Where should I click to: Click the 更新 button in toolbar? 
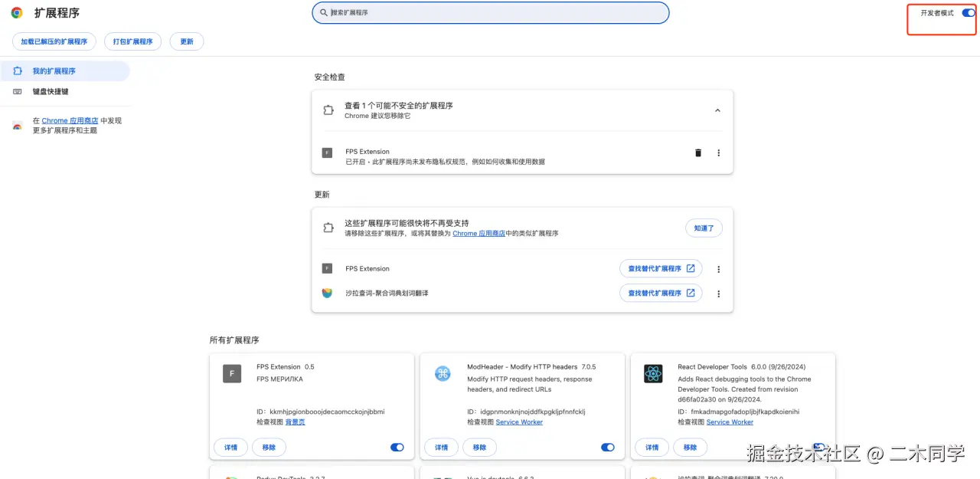[187, 41]
